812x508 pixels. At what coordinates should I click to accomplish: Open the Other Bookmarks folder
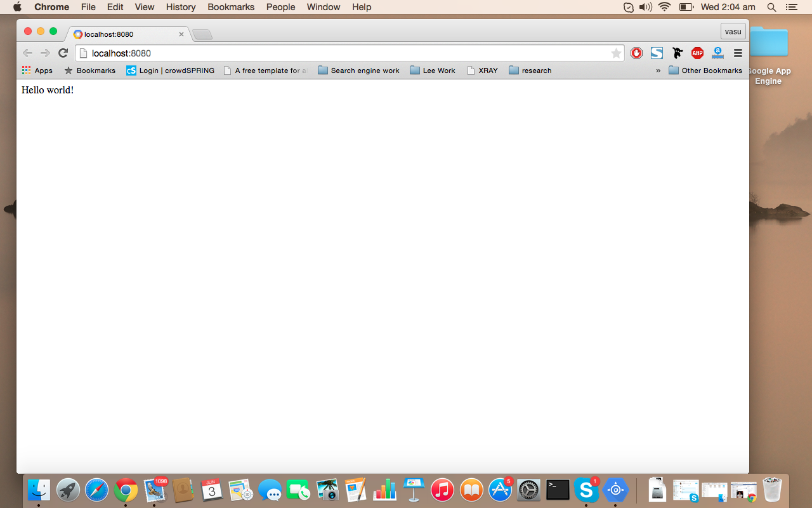pyautogui.click(x=705, y=70)
